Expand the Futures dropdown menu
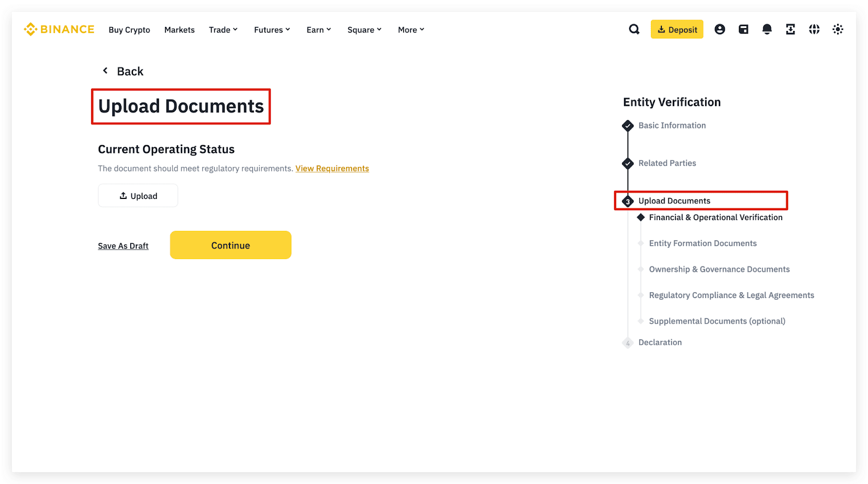 (272, 30)
